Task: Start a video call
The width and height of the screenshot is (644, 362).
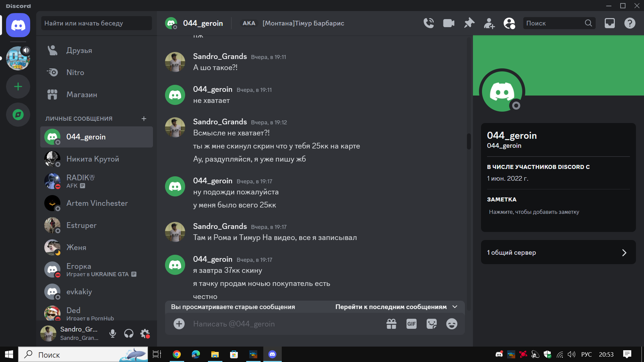Action: point(449,23)
